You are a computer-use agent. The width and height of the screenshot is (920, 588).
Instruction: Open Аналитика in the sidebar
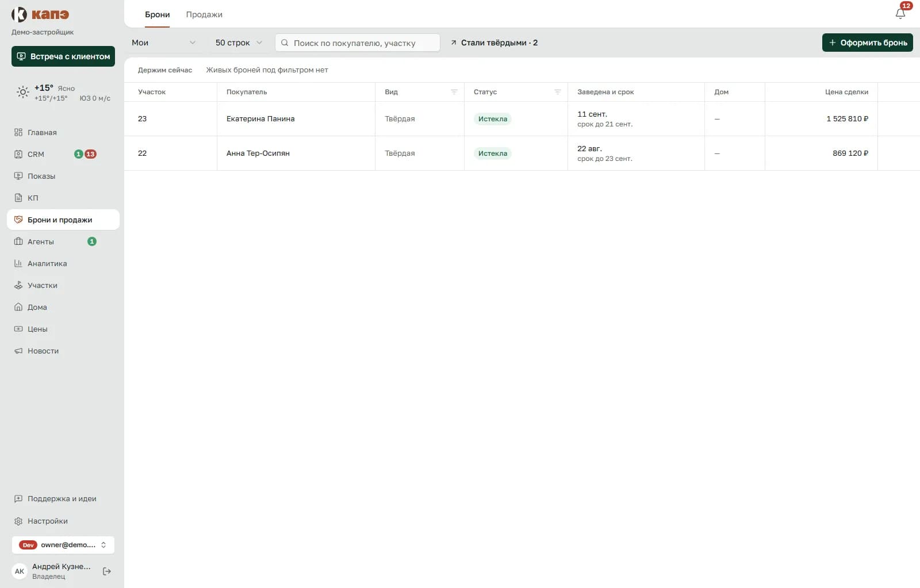pos(63,263)
